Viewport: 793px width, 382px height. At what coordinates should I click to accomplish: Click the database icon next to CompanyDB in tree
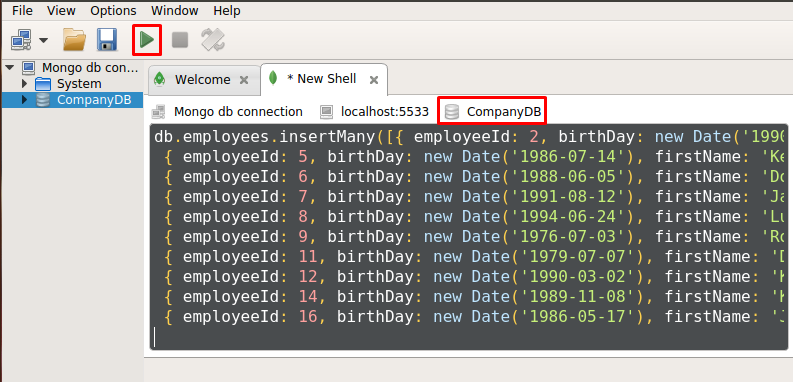click(43, 100)
